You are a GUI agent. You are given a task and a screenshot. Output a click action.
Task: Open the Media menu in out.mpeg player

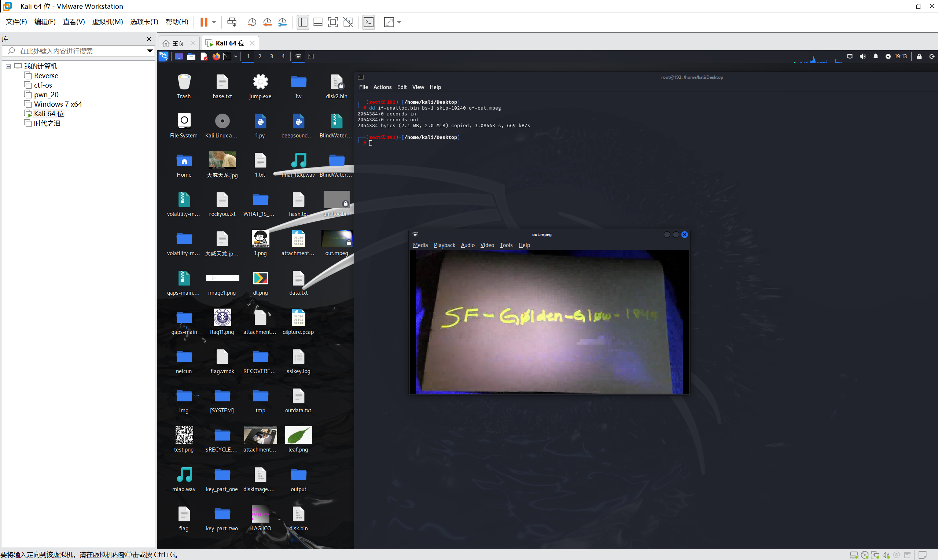point(420,245)
